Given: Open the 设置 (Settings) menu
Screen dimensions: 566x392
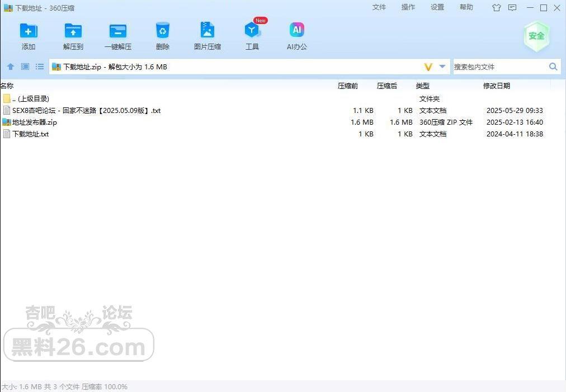Looking at the screenshot, I should [x=437, y=7].
